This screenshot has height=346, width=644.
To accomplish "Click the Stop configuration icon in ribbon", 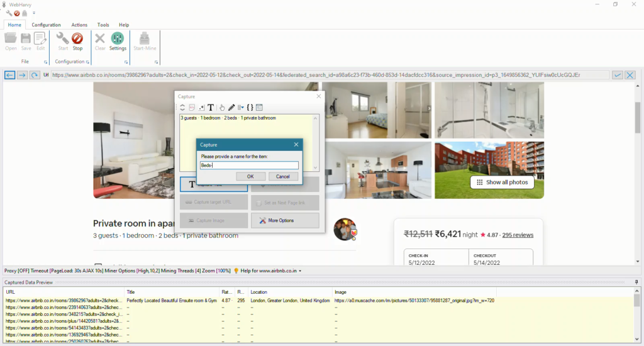I will (77, 41).
